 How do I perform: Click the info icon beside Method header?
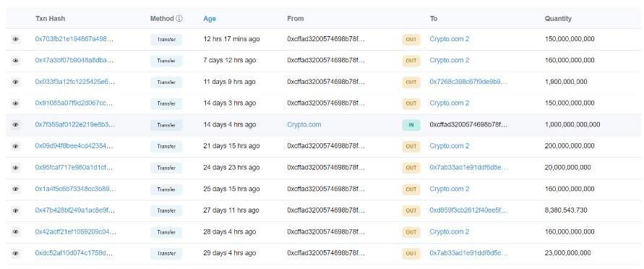click(x=179, y=19)
